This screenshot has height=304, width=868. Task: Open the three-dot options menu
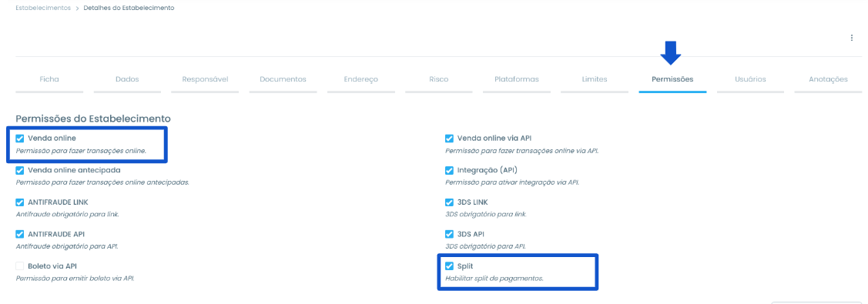[851, 38]
